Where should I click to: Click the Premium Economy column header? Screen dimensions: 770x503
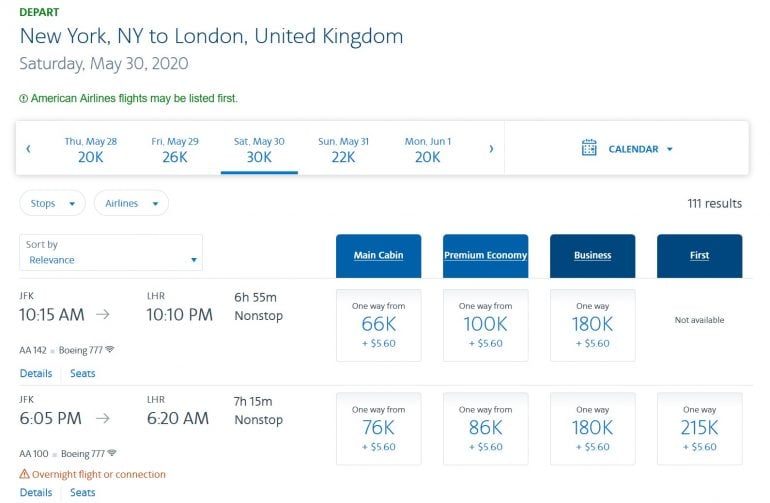(485, 255)
